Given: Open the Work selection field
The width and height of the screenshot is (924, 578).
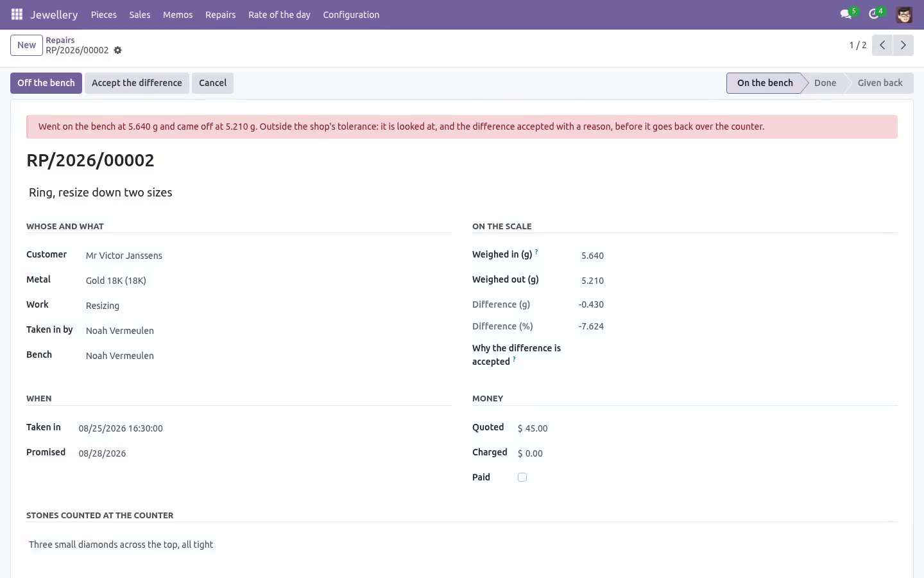Looking at the screenshot, I should click(x=268, y=306).
